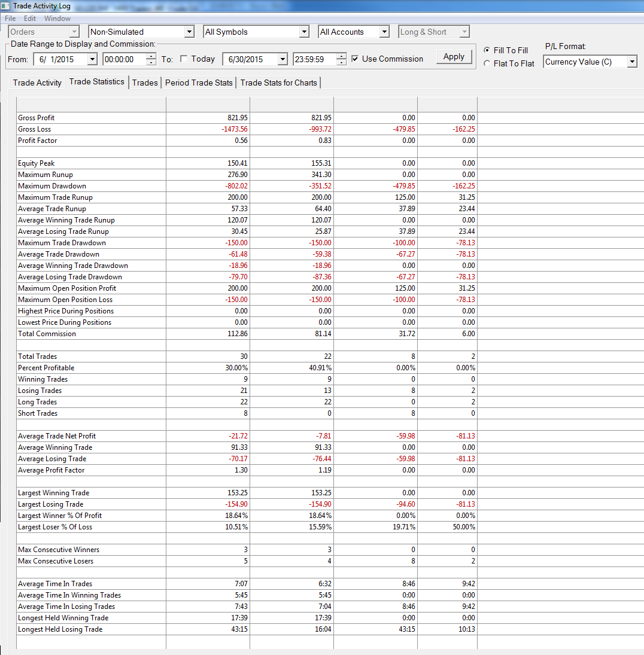Viewport: 644px width, 655px height.
Task: Click the Average Winning Trade row label
Action: [54, 447]
